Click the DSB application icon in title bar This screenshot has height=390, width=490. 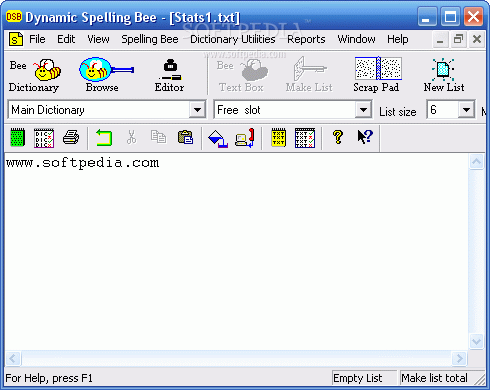[x=14, y=16]
